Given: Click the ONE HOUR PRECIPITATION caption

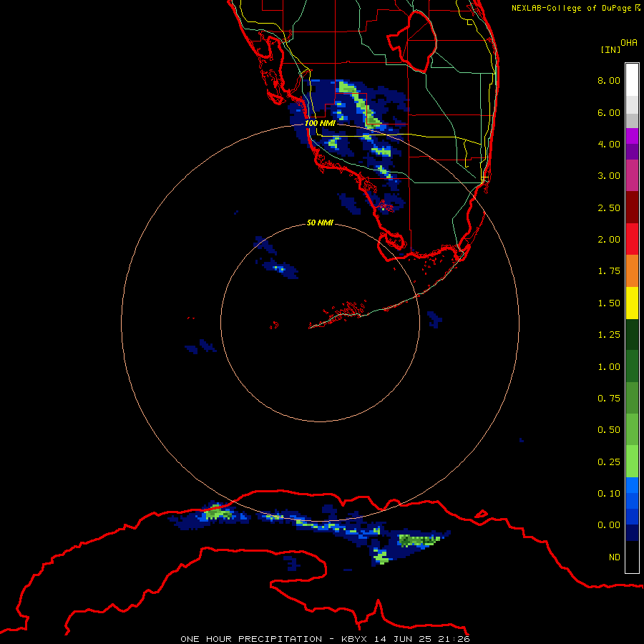Looking at the screenshot, I should pos(251,639).
